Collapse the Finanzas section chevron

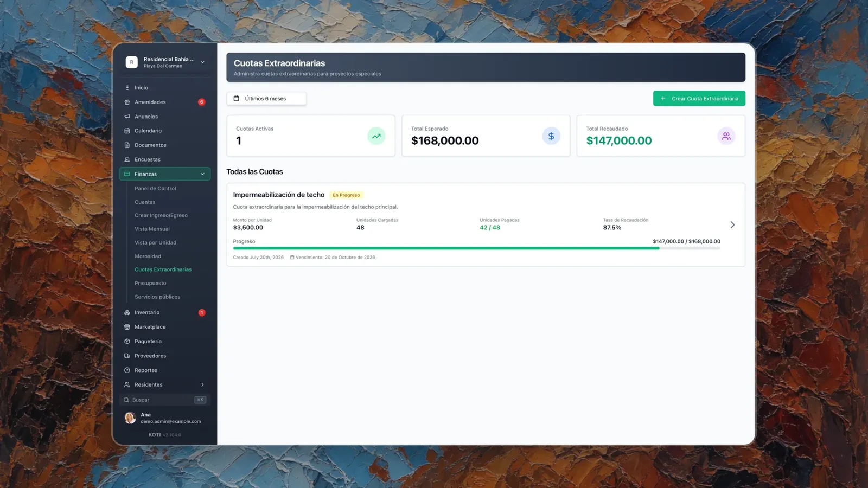(203, 174)
